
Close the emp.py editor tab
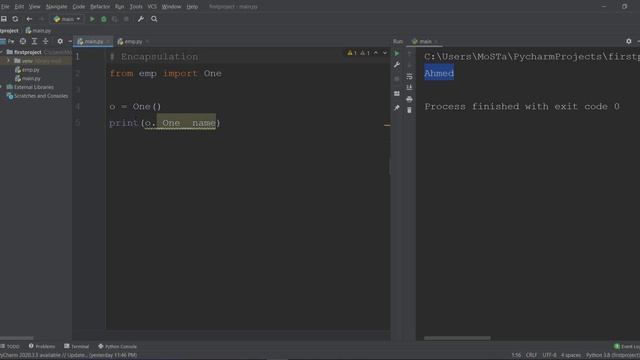147,41
